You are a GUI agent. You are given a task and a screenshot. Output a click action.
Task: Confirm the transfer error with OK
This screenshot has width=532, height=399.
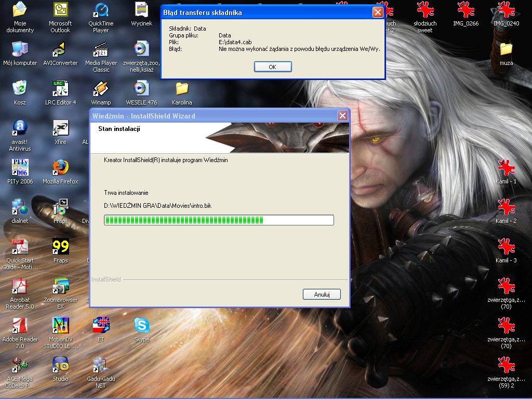[x=273, y=67]
